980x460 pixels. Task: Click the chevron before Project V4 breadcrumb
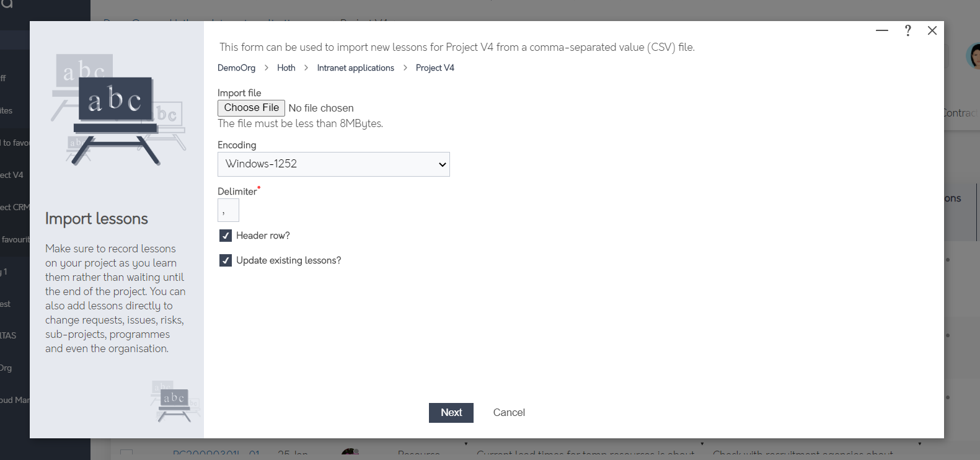(x=405, y=68)
